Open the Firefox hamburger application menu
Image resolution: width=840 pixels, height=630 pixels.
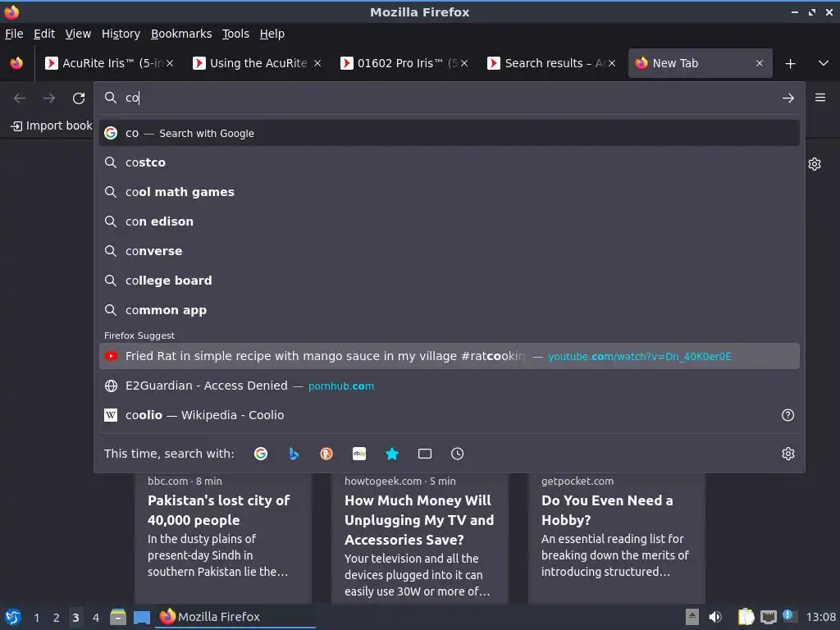(x=820, y=98)
